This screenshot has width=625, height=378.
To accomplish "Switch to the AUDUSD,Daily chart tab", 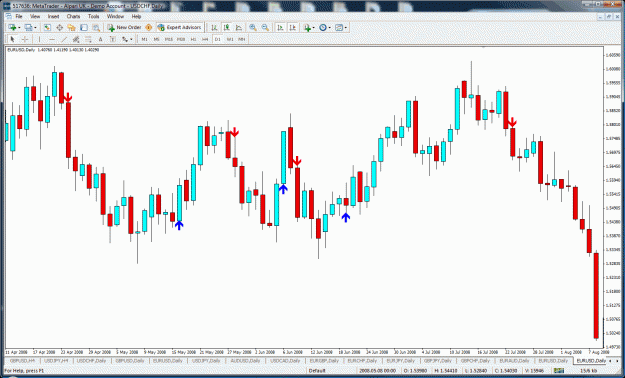I will click(x=245, y=361).
